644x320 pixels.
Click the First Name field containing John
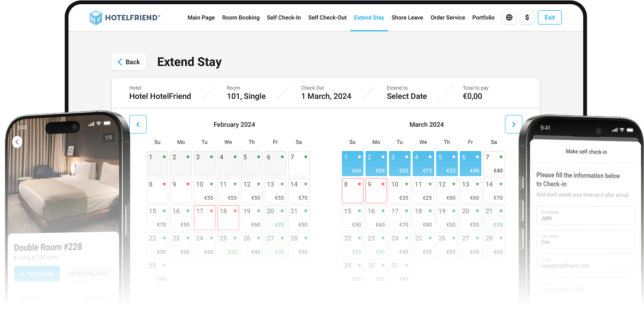point(585,216)
